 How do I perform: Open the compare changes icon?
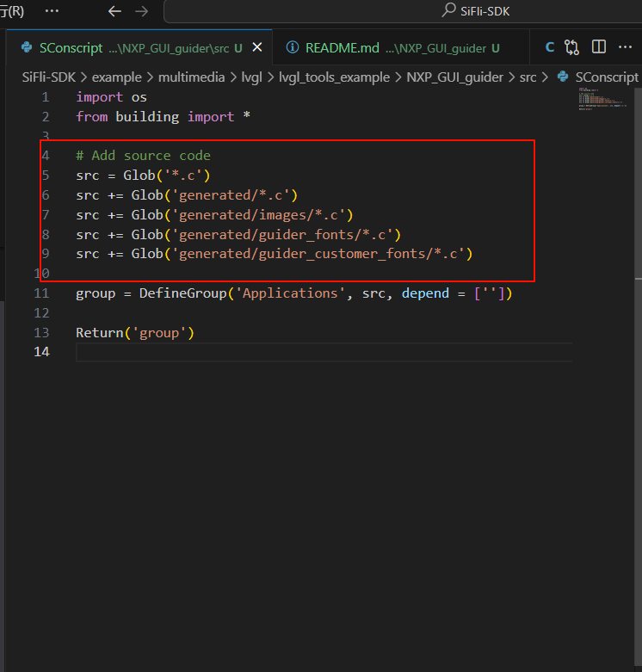(571, 47)
